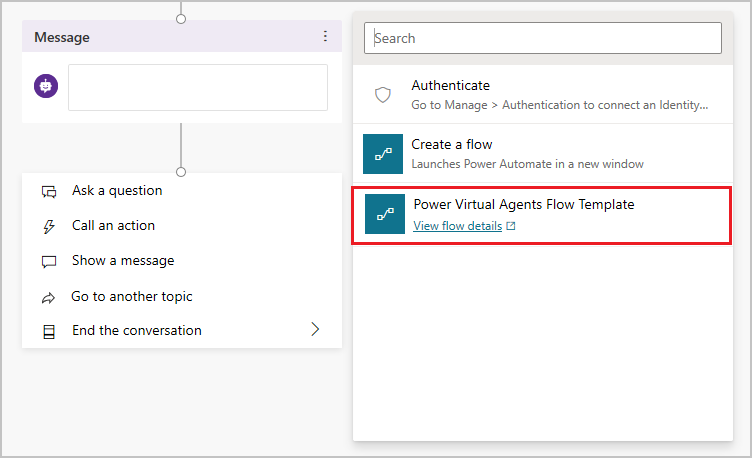Click into the empty Message text box
Screen dimensions: 752x458
pos(198,88)
